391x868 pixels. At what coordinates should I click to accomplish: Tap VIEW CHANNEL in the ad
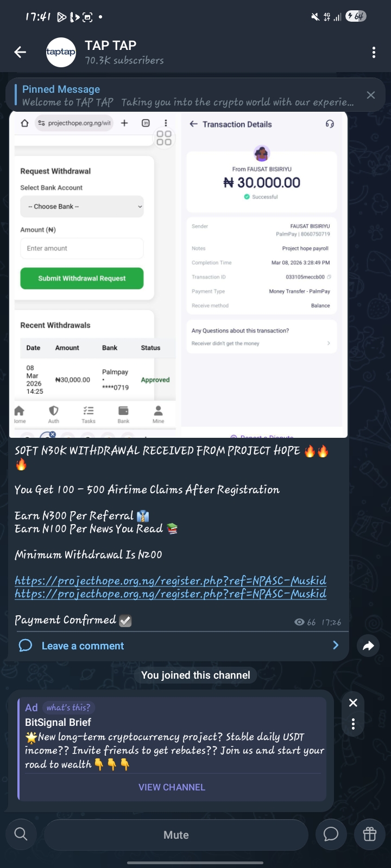point(172,787)
